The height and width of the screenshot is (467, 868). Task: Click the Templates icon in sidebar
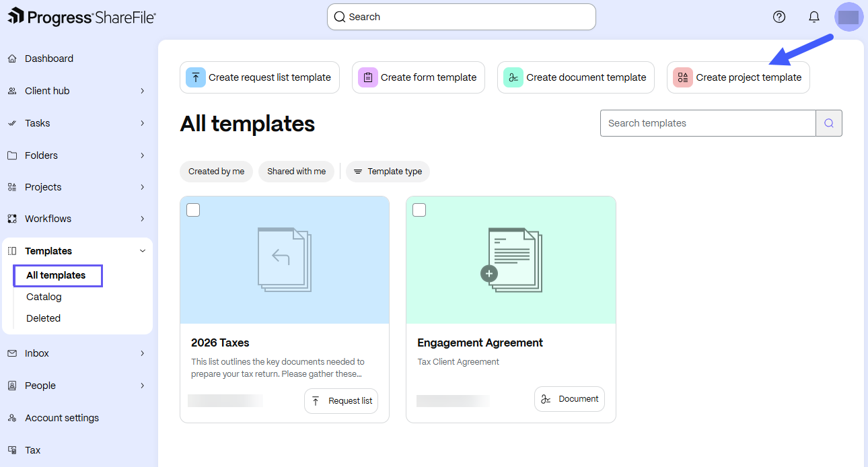[12, 251]
